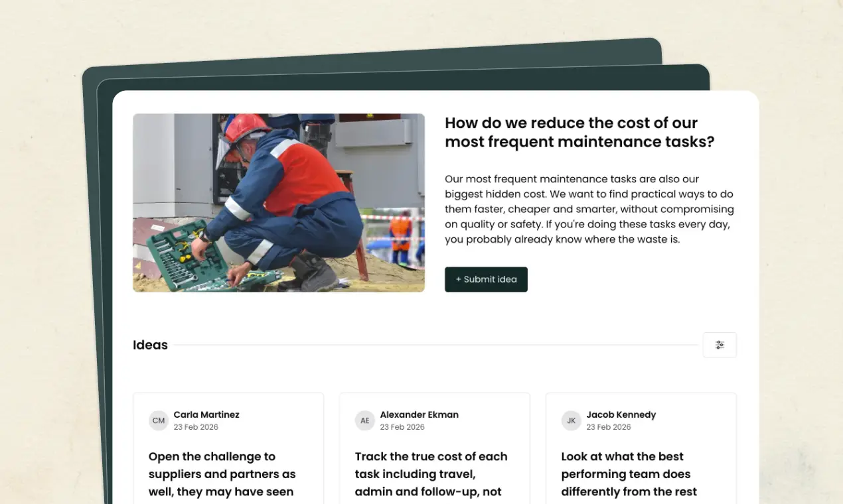Select the AE avatar of Alexander Ekman
Screen dimensions: 843x504
coord(365,420)
